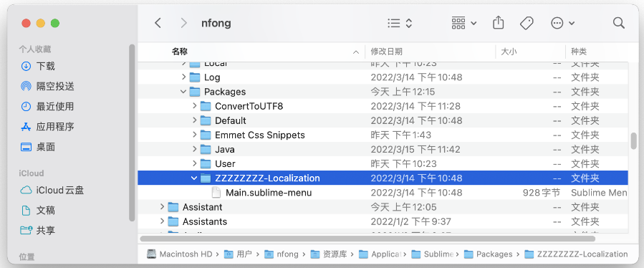Expand the Emmet Css Snippets folder
The width and height of the screenshot is (644, 268).
(195, 135)
